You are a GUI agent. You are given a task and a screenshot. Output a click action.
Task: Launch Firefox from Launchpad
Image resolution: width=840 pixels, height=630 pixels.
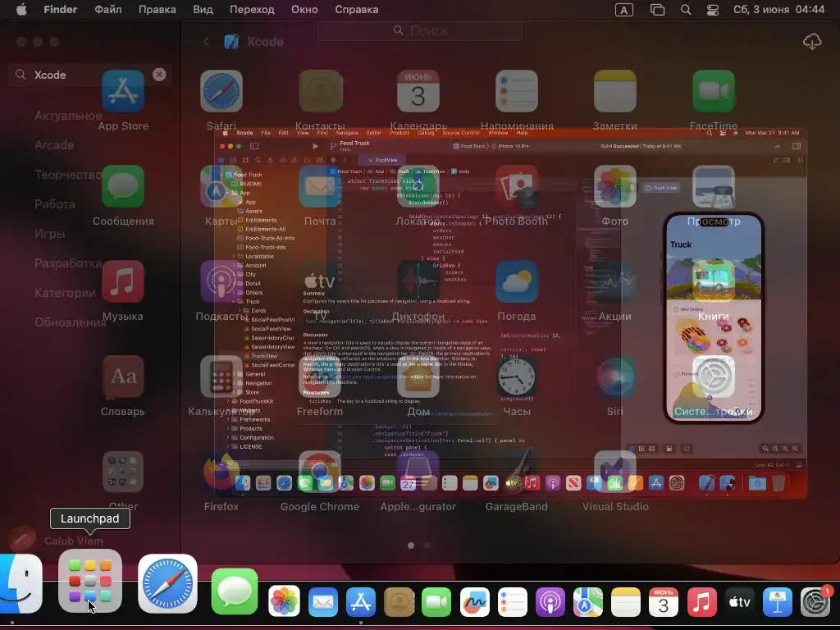(x=221, y=472)
